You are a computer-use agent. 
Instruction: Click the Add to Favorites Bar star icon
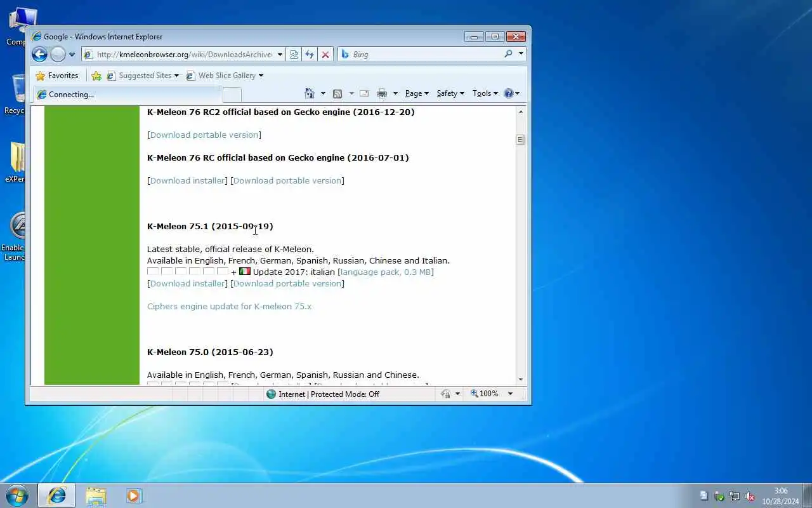pos(96,76)
